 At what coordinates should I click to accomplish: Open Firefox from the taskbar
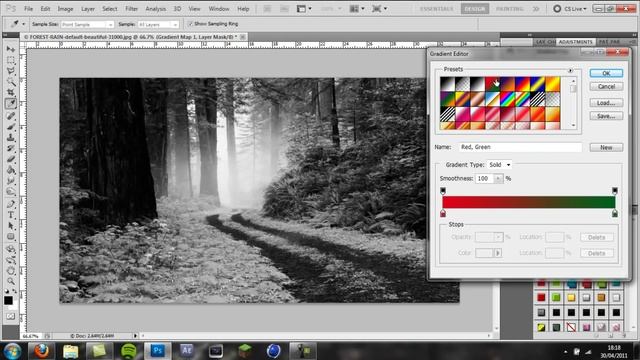pyautogui.click(x=41, y=351)
